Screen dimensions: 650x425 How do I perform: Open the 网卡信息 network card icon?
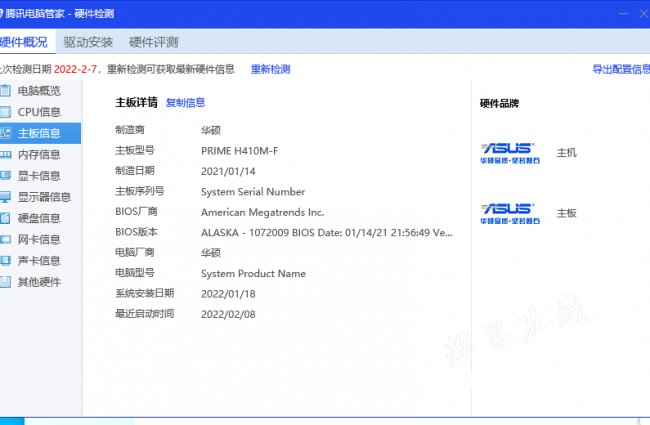(x=5, y=239)
